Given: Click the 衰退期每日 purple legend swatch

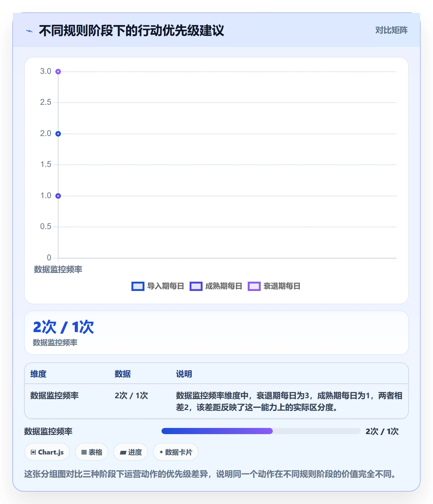Looking at the screenshot, I should (x=254, y=286).
